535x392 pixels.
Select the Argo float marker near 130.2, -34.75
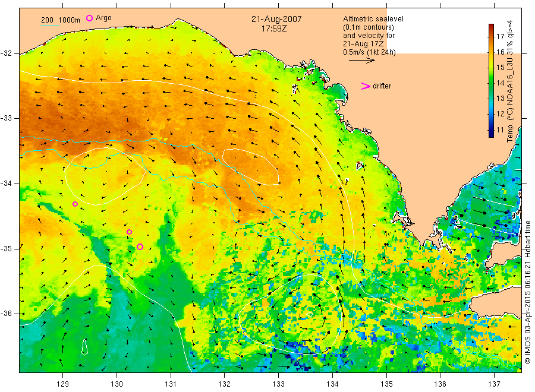click(x=130, y=232)
